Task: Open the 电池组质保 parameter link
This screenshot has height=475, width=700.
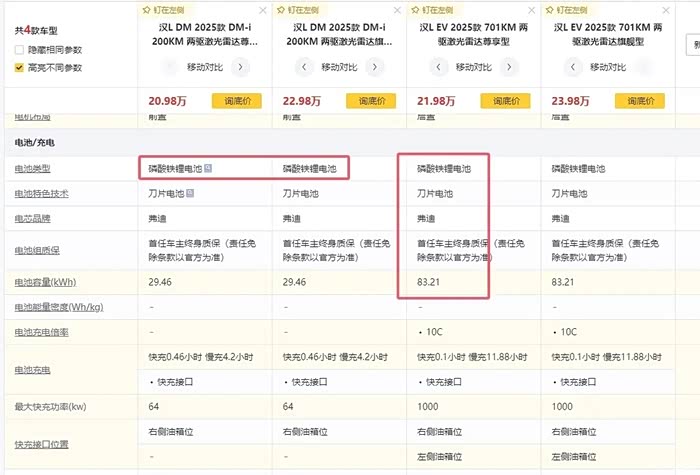Action: tap(37, 250)
